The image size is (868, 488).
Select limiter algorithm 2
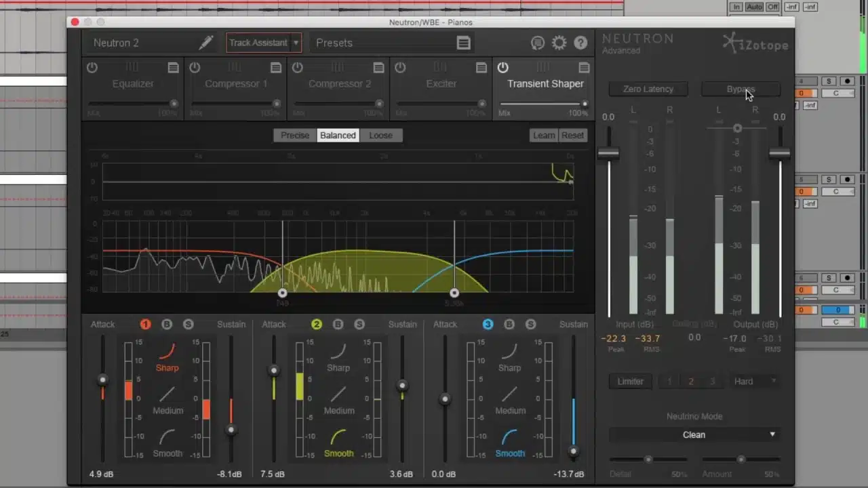[x=691, y=382]
